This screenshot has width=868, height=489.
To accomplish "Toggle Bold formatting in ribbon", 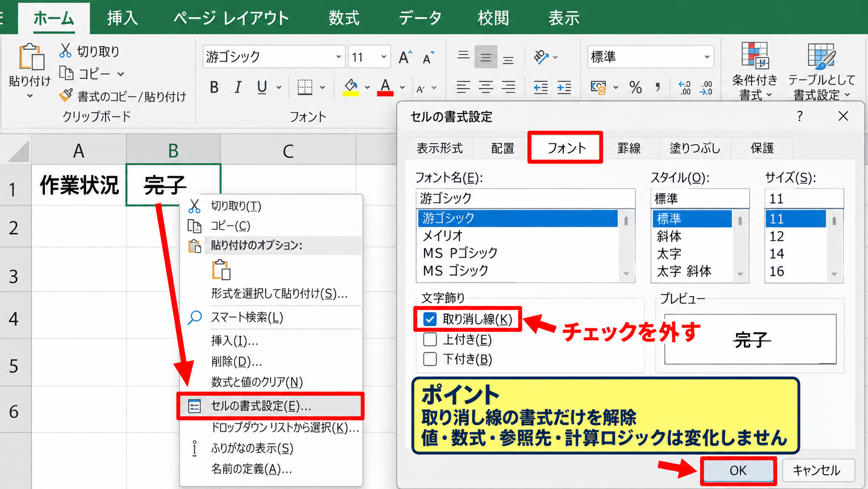I will click(214, 87).
